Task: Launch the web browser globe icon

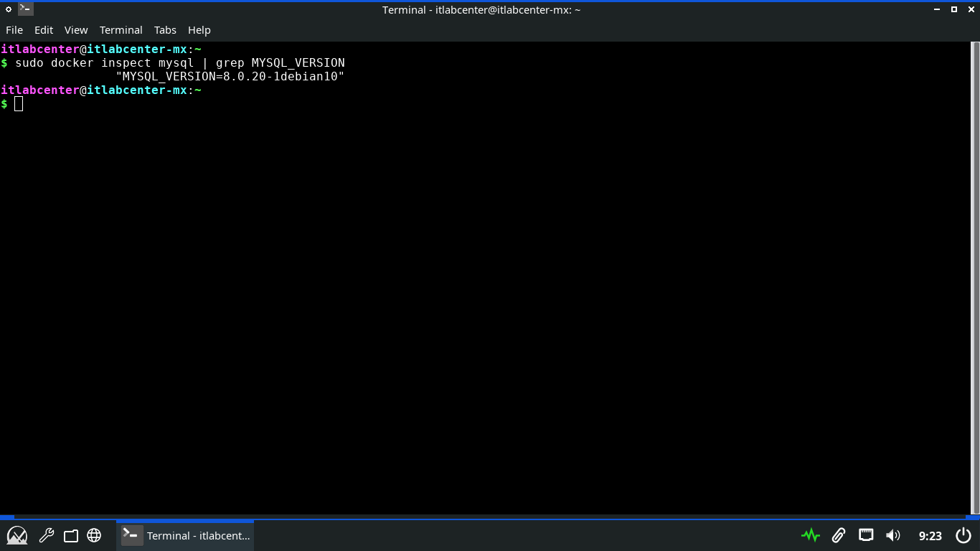Action: tap(94, 535)
